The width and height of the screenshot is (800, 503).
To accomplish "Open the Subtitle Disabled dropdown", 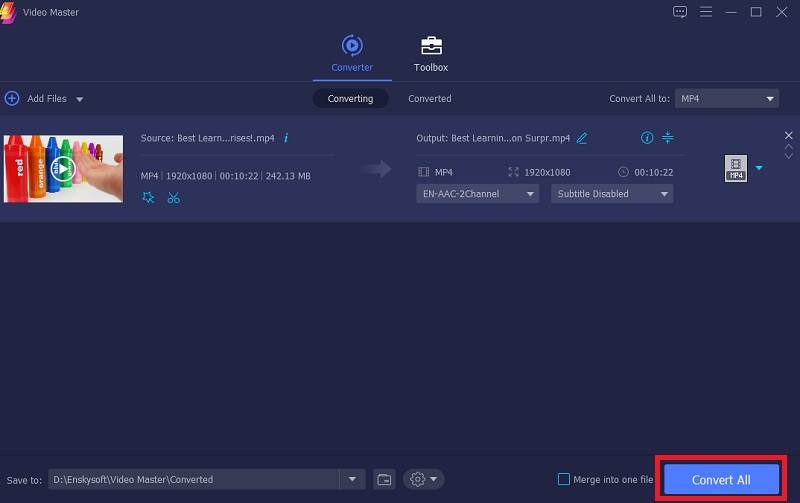I will [611, 194].
